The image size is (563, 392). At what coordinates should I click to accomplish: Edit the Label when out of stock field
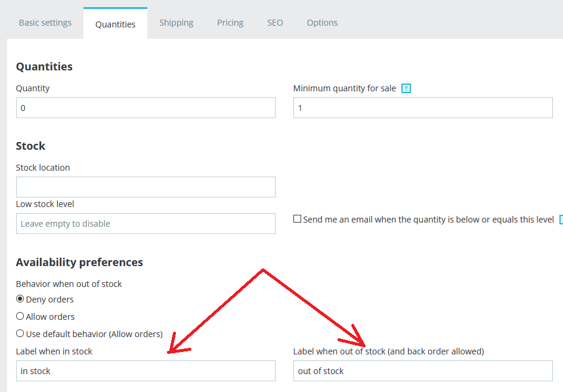point(423,371)
